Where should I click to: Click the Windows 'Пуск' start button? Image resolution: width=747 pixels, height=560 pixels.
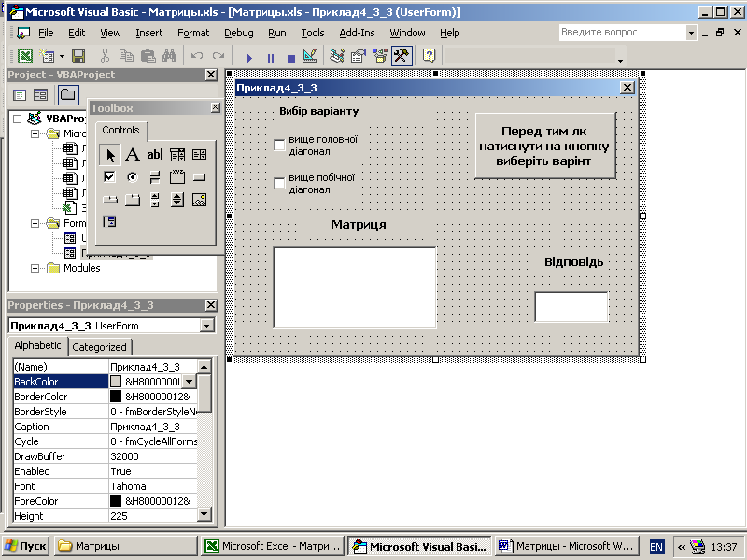tap(26, 546)
